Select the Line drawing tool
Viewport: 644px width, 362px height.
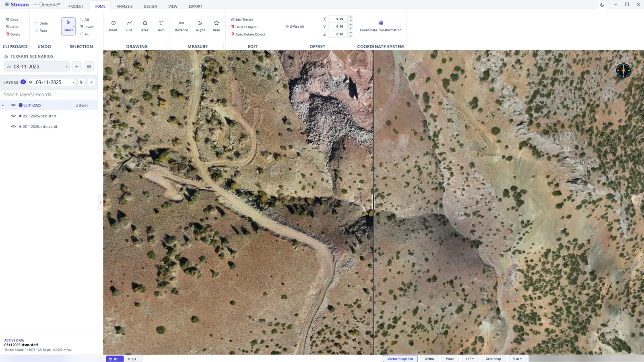[x=129, y=26]
